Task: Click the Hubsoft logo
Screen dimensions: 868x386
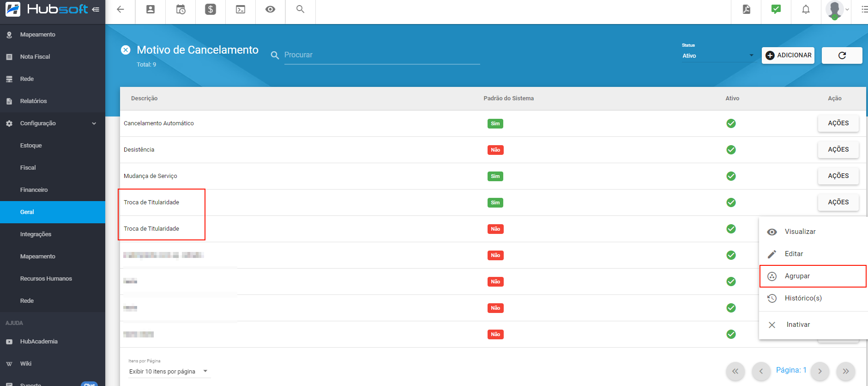Action: 46,9
